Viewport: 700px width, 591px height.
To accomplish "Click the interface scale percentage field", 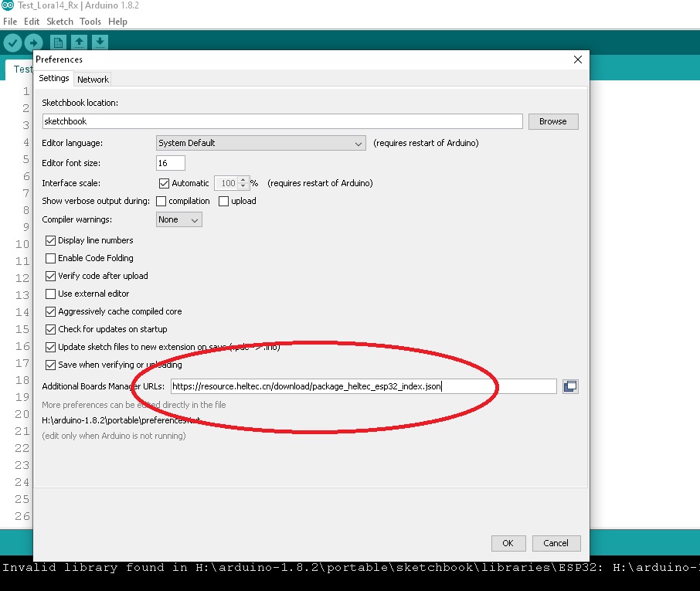I will (x=227, y=183).
